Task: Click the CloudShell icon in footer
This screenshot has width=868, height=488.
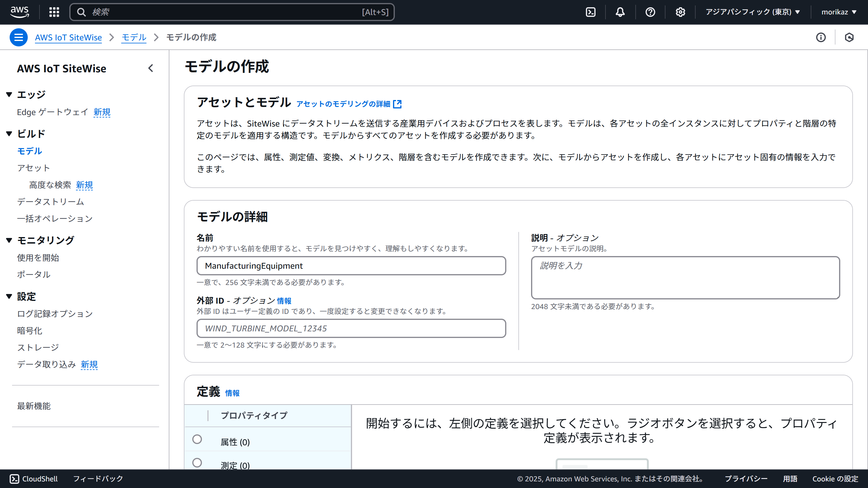Action: (14, 479)
